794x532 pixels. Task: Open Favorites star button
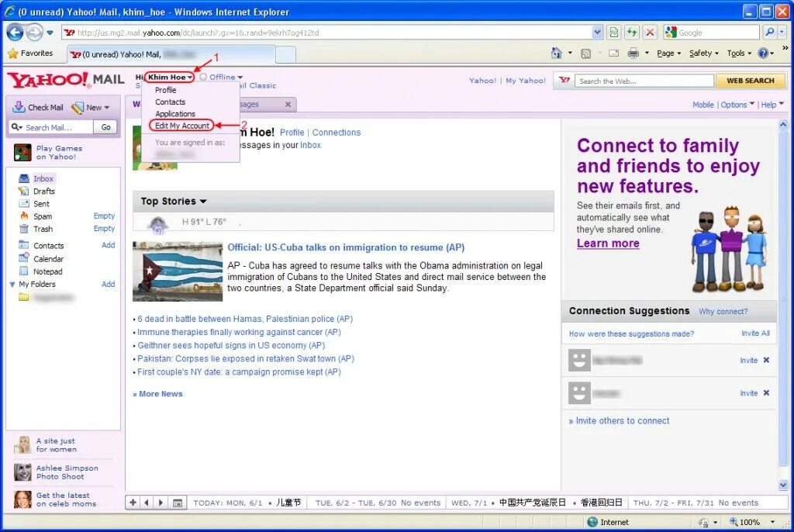click(x=31, y=54)
